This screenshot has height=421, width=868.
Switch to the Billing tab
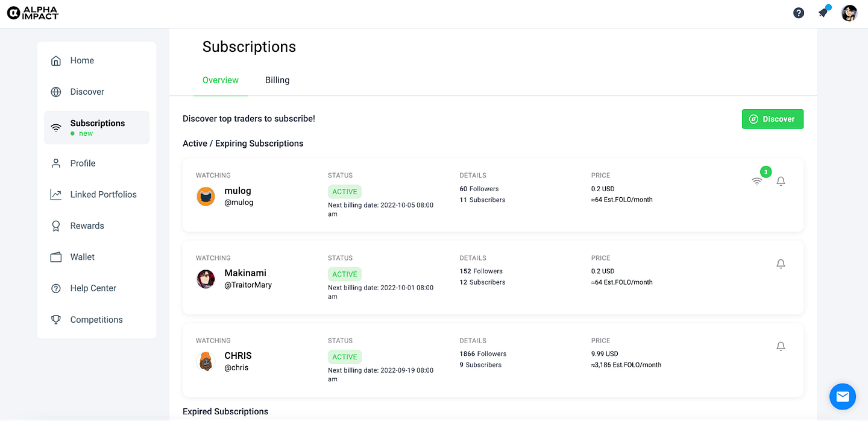pyautogui.click(x=277, y=80)
